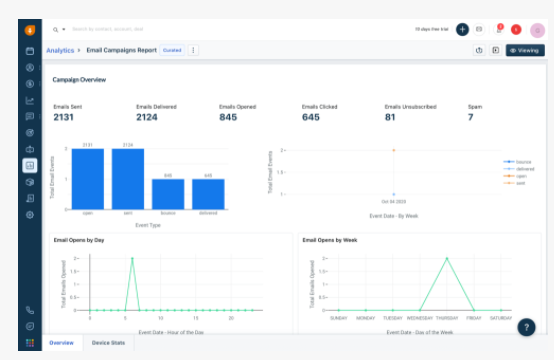Open the documents icon in the sidebar
The width and height of the screenshot is (554, 360).
(30, 198)
